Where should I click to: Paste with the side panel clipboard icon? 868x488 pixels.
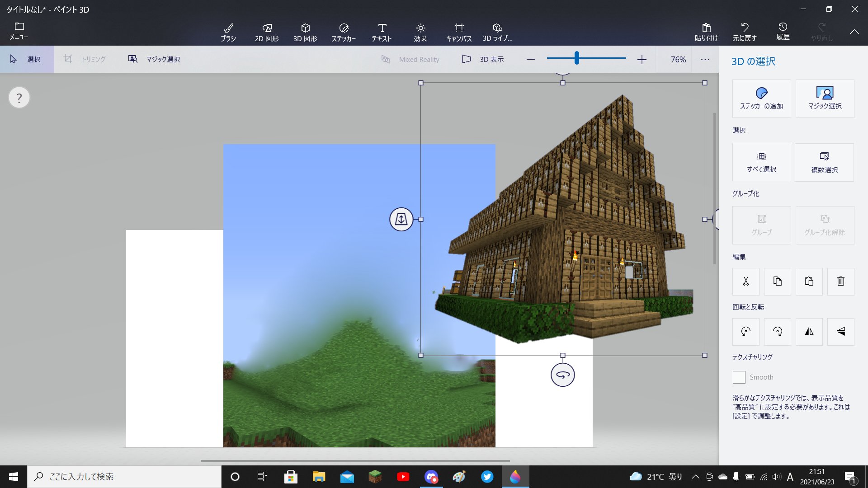coord(809,282)
